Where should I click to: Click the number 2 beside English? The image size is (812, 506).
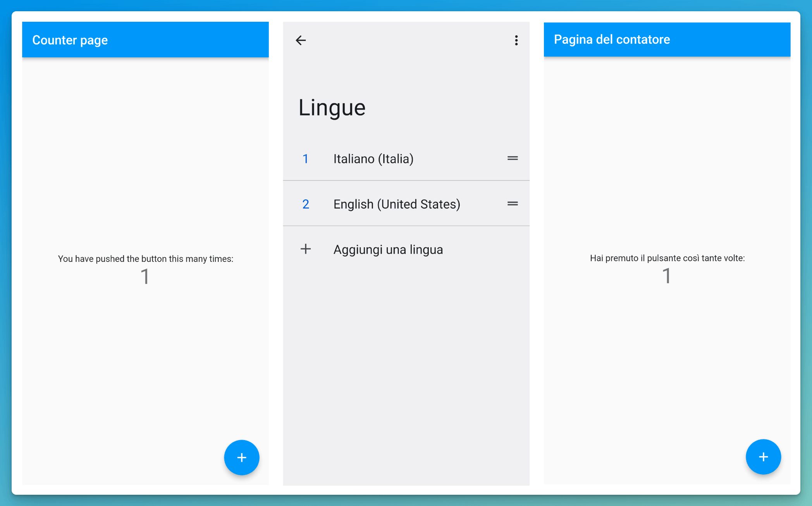tap(305, 204)
